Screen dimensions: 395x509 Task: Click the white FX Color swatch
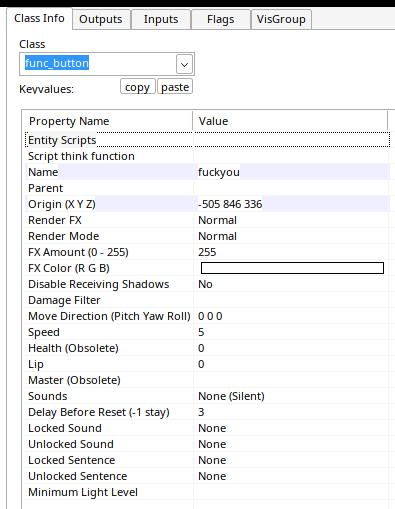(x=292, y=268)
